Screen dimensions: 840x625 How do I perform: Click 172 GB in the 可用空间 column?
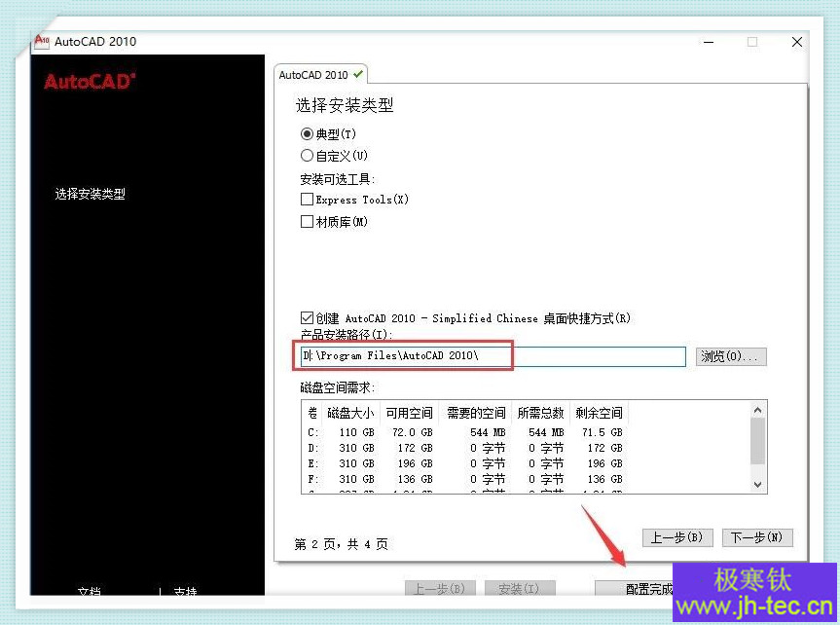point(415,448)
